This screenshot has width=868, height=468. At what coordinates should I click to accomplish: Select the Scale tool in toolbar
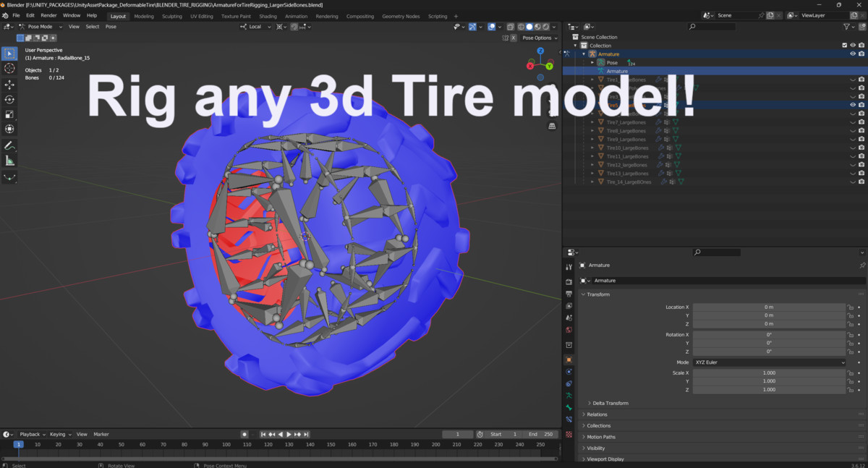point(9,114)
